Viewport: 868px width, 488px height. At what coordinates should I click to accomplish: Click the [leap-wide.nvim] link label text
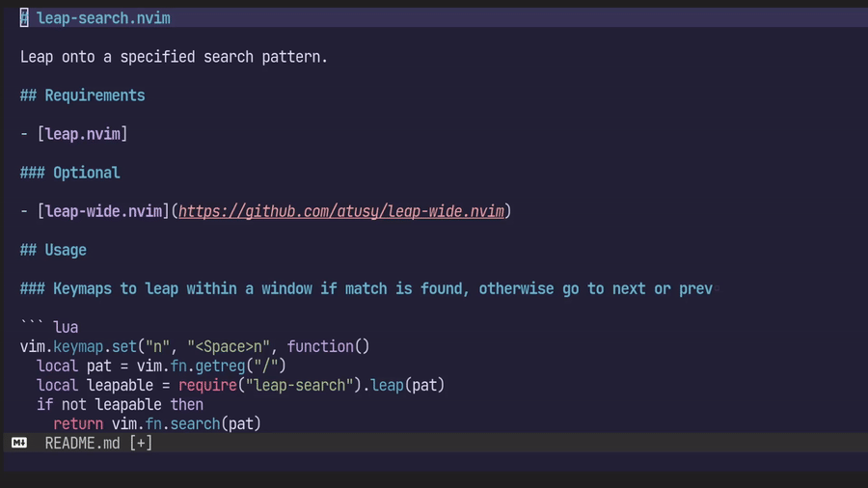(x=103, y=211)
